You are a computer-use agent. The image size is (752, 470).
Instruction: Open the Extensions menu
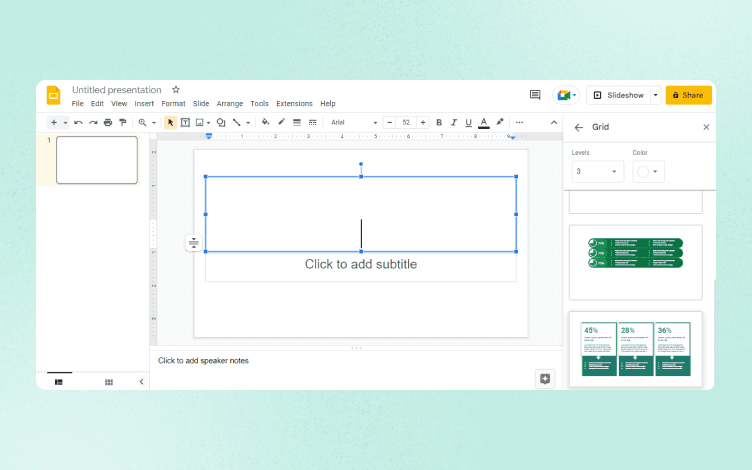point(294,104)
